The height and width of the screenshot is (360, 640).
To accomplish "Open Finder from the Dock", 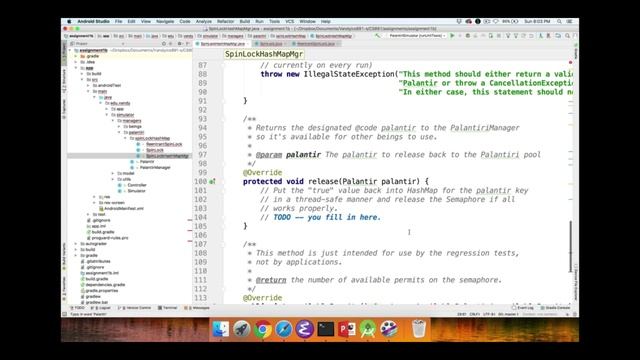I will click(x=221, y=329).
